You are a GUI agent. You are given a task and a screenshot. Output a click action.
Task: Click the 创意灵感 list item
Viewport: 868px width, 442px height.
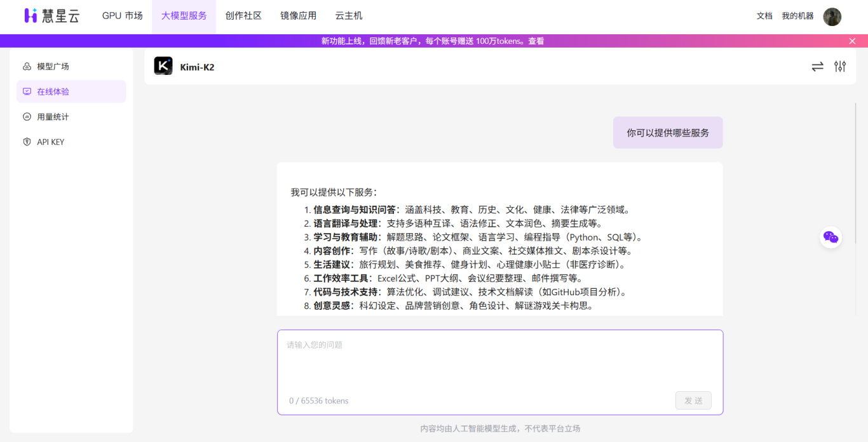coord(449,305)
